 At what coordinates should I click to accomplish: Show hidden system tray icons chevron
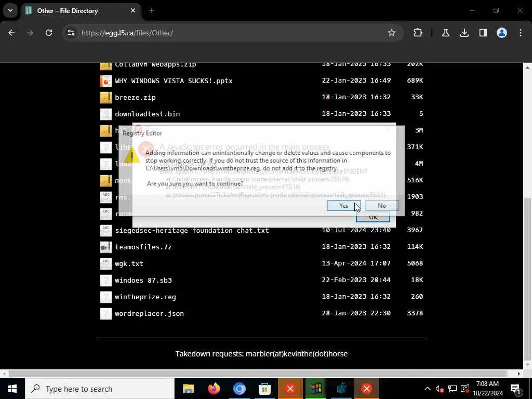[x=428, y=389]
